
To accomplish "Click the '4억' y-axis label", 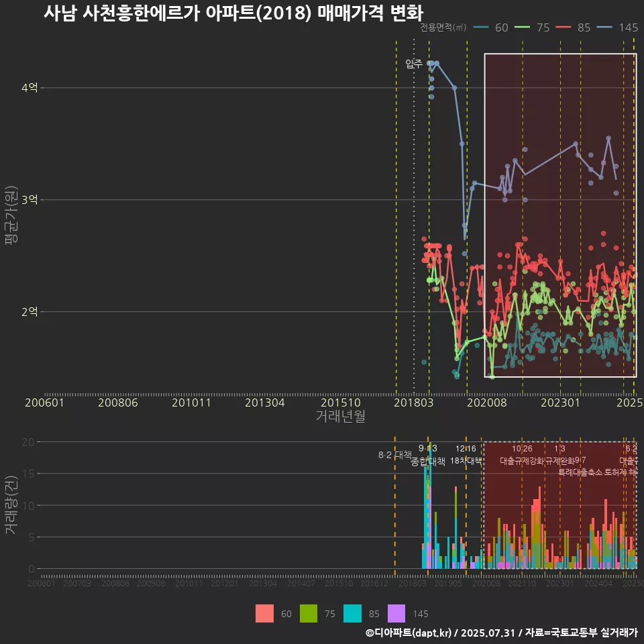I will pyautogui.click(x=30, y=87).
